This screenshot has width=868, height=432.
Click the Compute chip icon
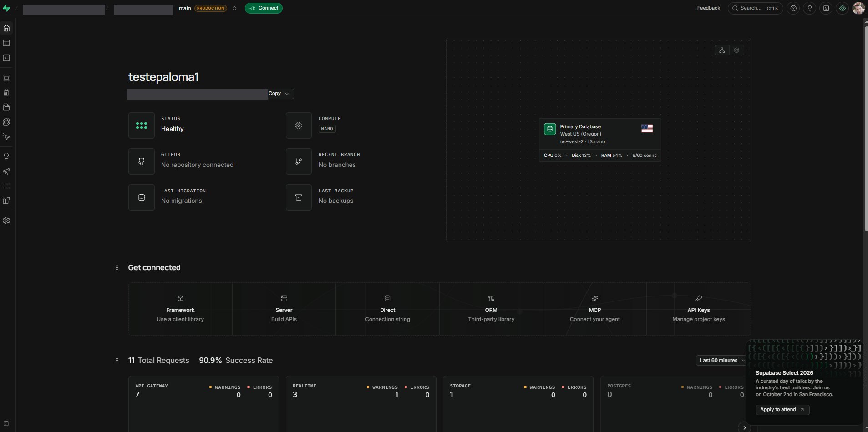pos(299,126)
